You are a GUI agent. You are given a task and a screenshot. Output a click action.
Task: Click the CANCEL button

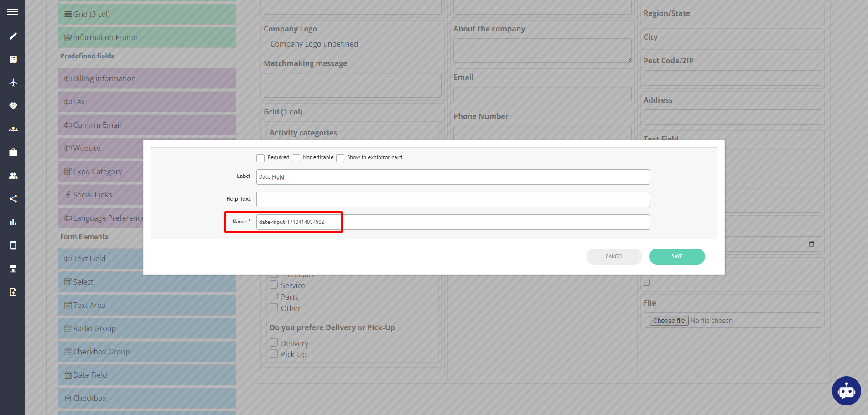pos(614,256)
